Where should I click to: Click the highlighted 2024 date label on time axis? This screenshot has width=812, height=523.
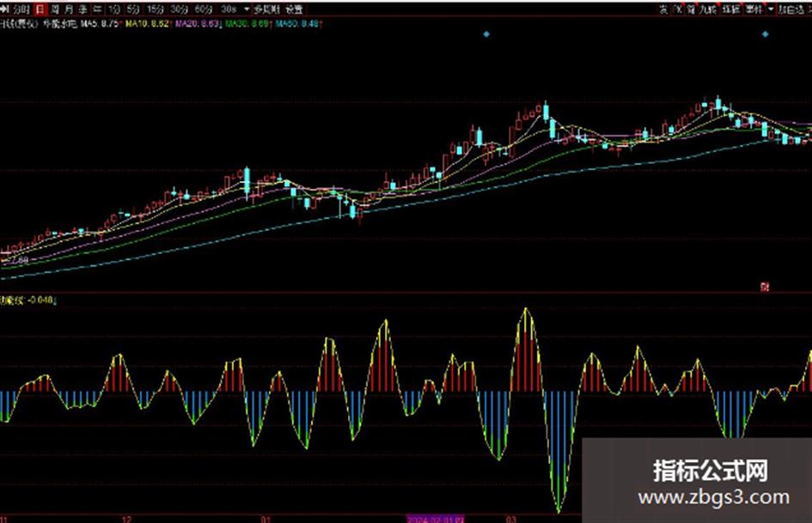click(x=436, y=519)
